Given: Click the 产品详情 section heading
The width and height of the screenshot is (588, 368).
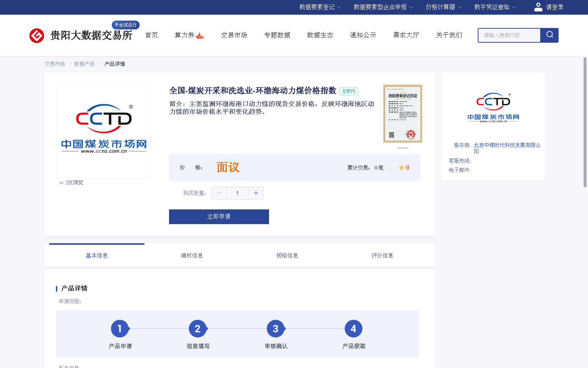Looking at the screenshot, I should [74, 289].
